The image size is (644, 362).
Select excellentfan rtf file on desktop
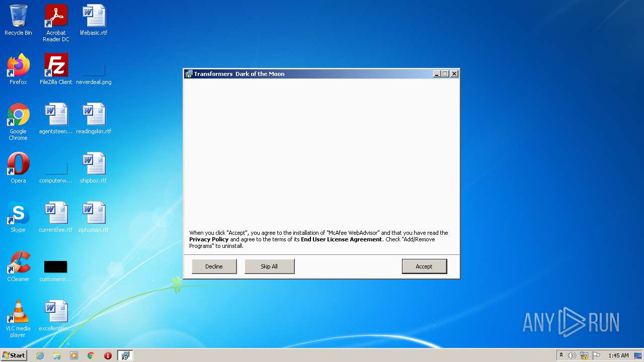pos(56,316)
